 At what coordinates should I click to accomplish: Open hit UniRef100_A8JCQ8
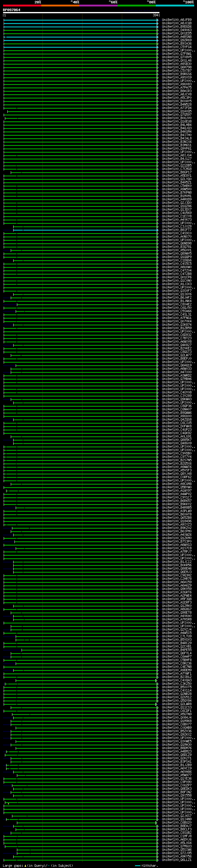pyautogui.click(x=176, y=23)
